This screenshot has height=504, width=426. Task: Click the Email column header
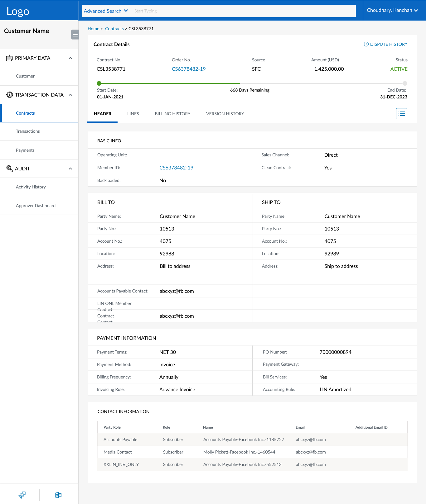pos(300,427)
